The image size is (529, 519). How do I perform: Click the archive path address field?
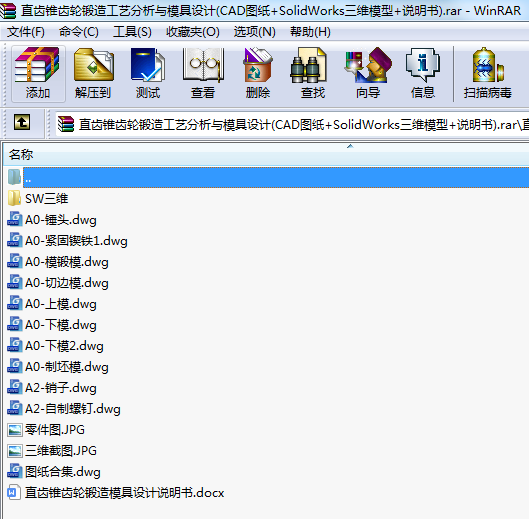(292, 125)
